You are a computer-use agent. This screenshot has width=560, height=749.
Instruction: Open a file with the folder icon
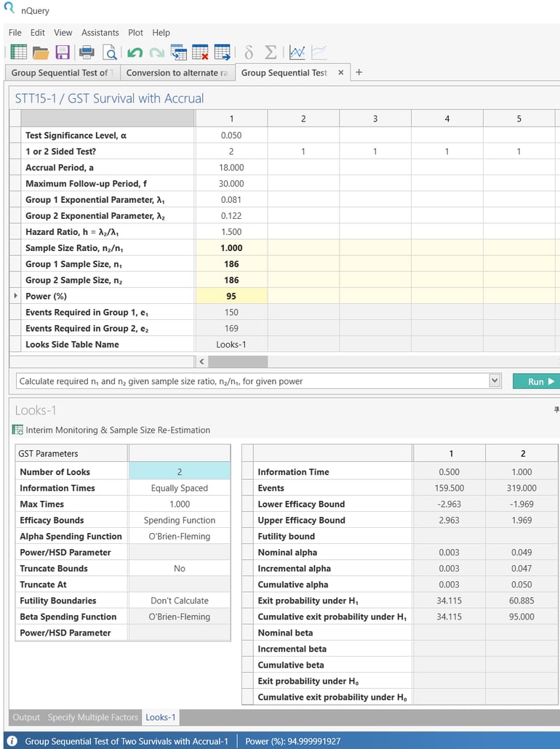(41, 52)
